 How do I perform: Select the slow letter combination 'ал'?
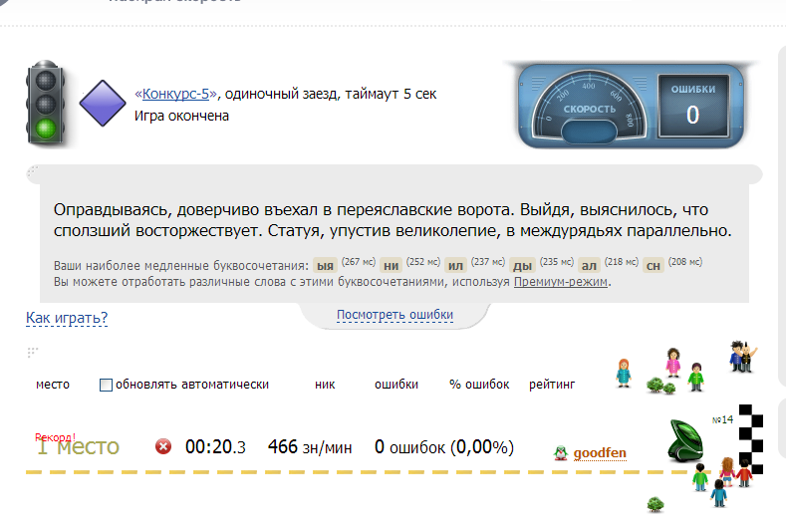(589, 265)
